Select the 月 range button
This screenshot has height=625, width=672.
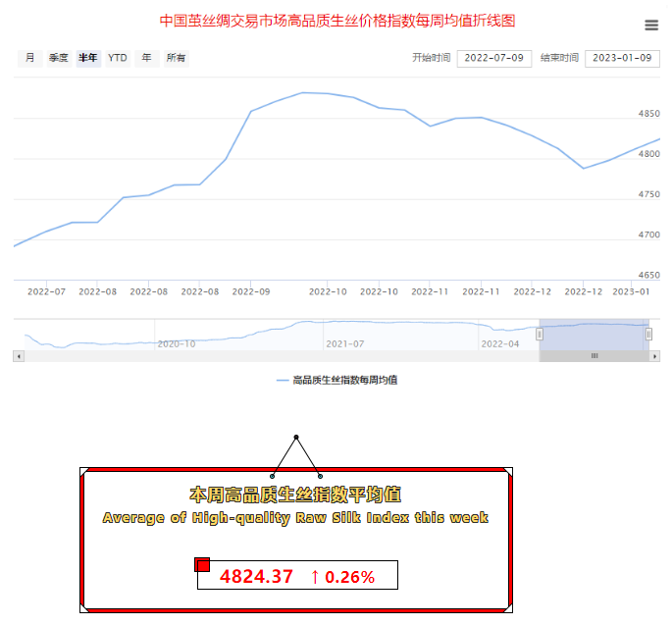pos(29,59)
